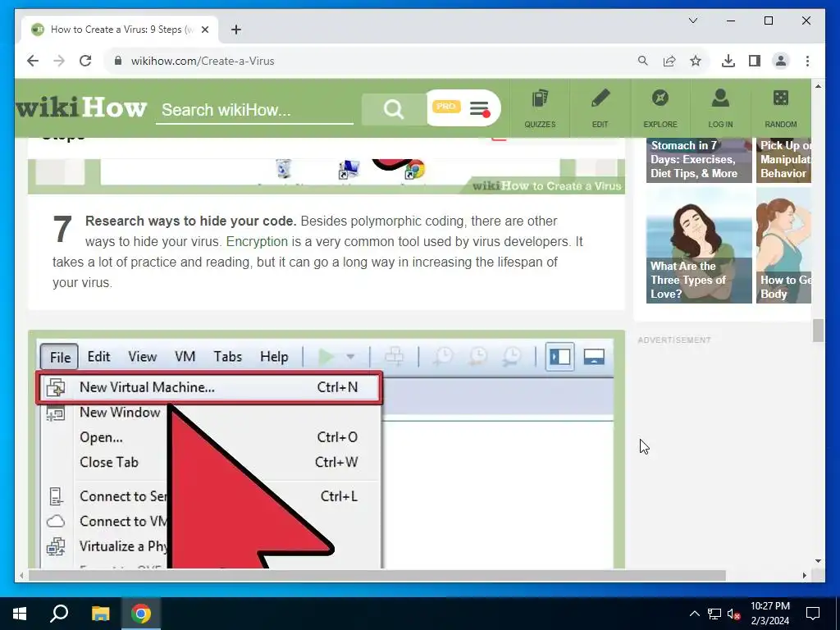Click the wikiHow logo
This screenshot has height=630, width=840.
[x=81, y=108]
